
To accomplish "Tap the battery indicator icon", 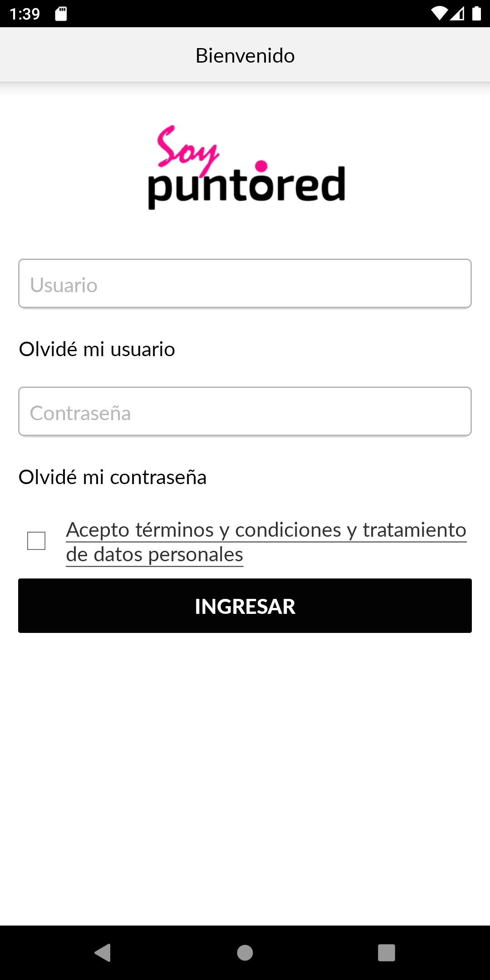I will coord(476,14).
